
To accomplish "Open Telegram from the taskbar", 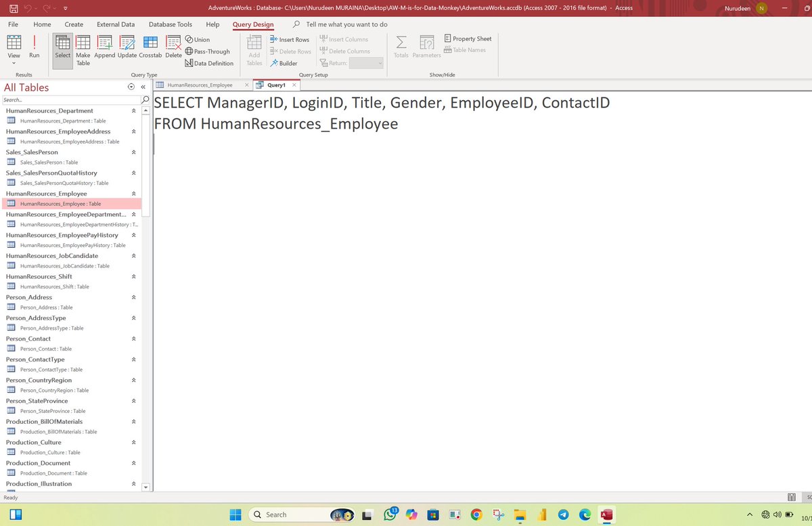I will (563, 514).
